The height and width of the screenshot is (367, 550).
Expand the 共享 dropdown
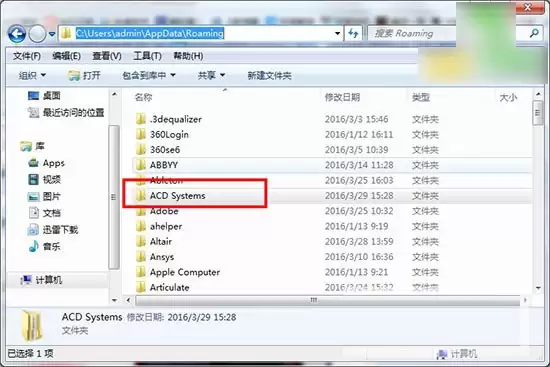211,75
